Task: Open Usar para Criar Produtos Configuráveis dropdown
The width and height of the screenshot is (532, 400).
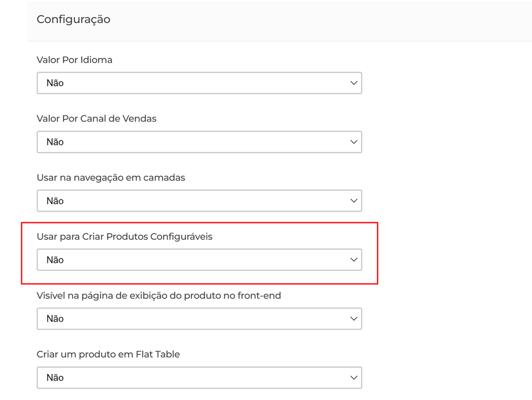Action: [x=199, y=260]
